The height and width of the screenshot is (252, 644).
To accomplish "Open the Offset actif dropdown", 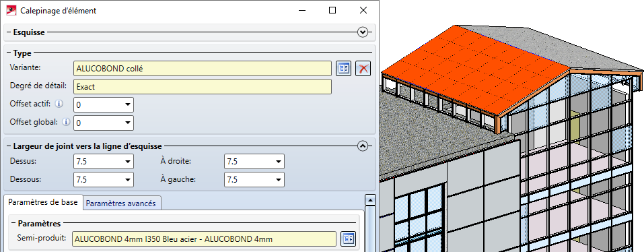I will (x=128, y=105).
